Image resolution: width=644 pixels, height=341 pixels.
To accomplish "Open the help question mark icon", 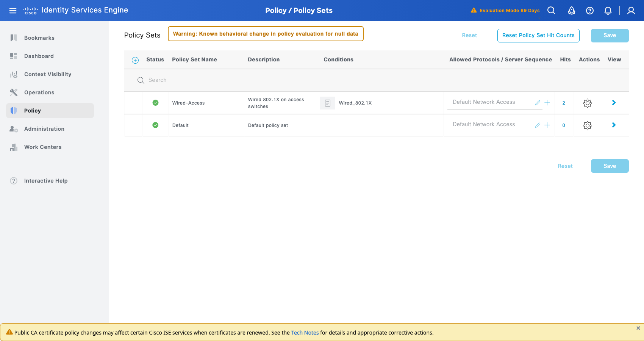I will pyautogui.click(x=590, y=11).
